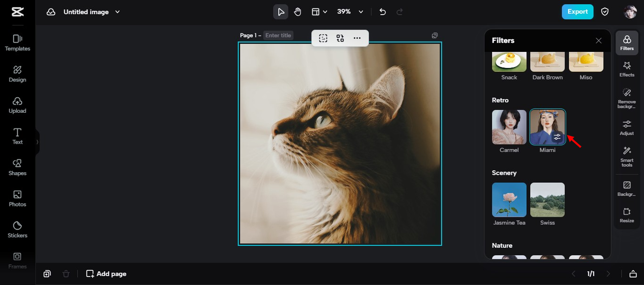Click the undo arrow

click(382, 12)
